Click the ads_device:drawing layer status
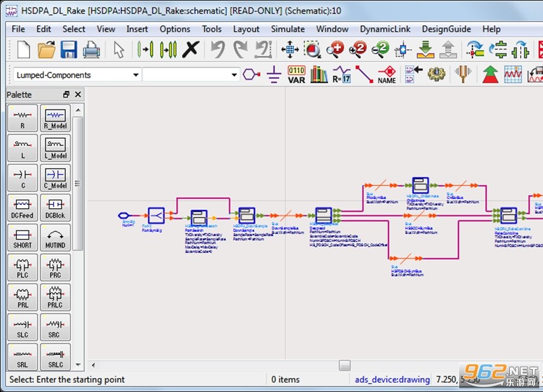This screenshot has width=543, height=392. point(392,379)
